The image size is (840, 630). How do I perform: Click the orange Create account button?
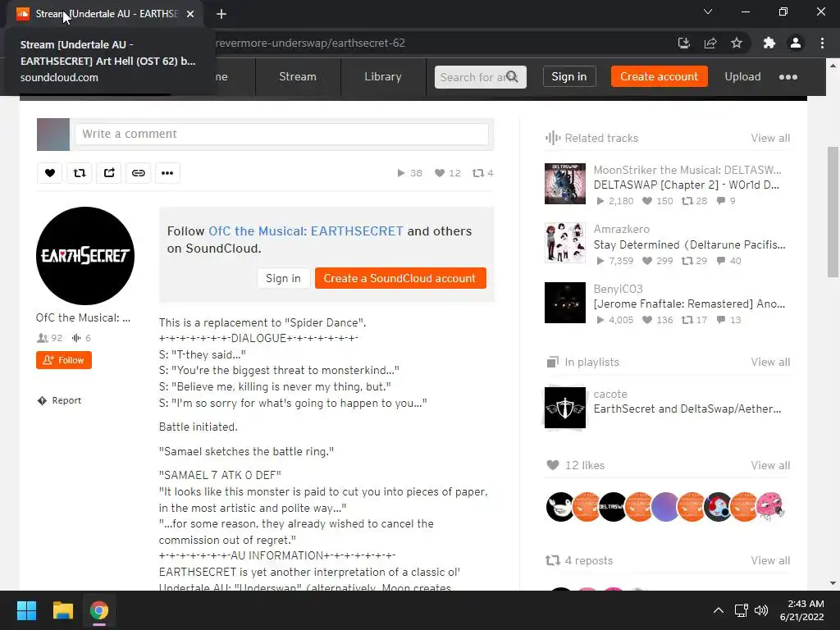(659, 76)
